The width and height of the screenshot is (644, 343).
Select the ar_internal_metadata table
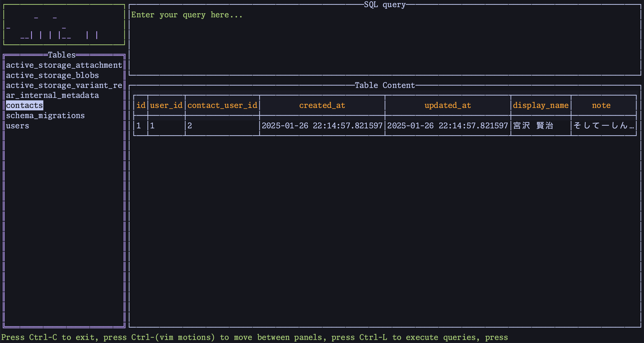[52, 96]
